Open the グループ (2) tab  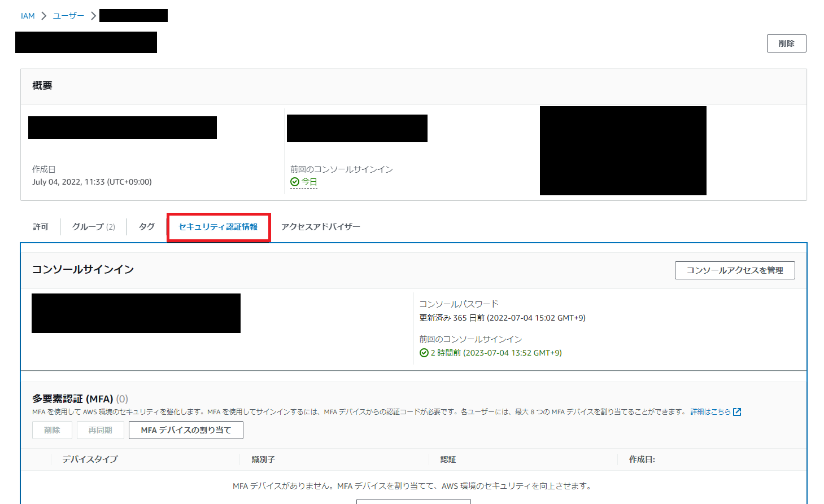tap(93, 226)
